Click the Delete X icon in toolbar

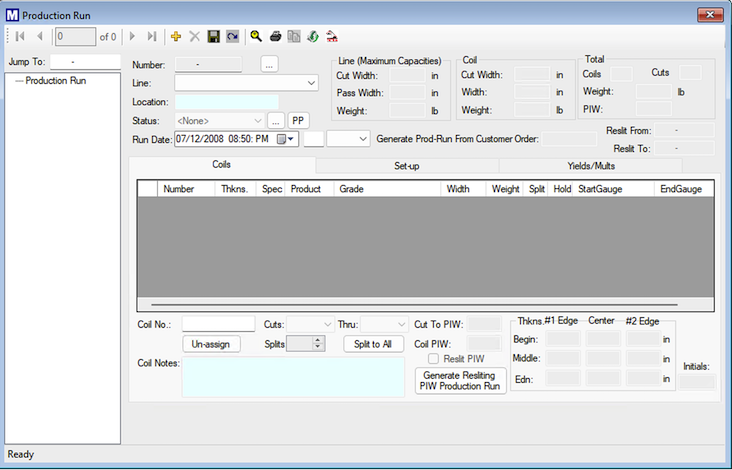point(195,36)
